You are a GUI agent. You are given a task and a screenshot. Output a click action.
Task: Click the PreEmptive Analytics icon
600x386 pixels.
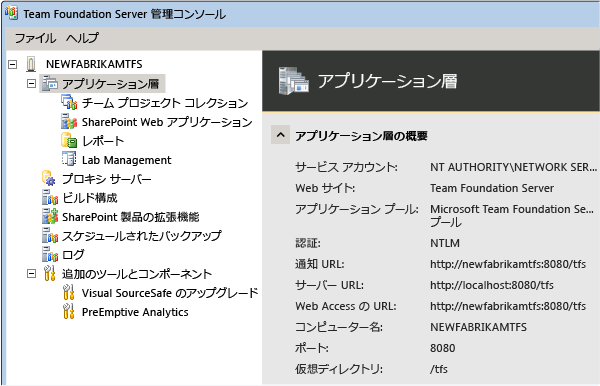click(68, 312)
